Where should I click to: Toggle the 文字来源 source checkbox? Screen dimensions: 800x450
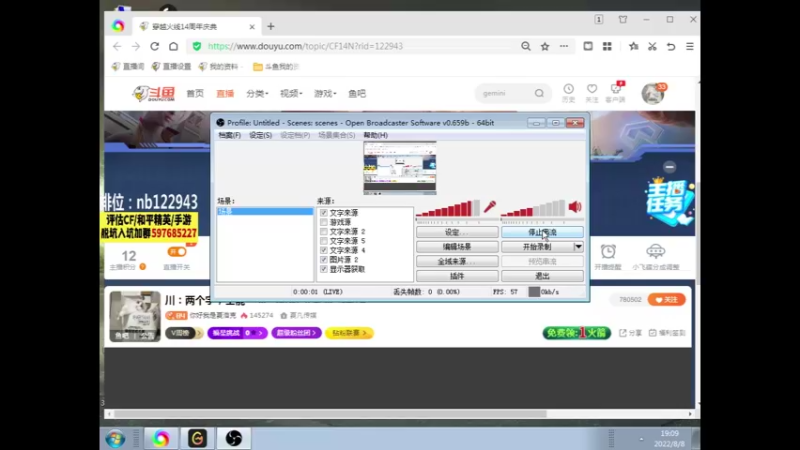point(324,213)
